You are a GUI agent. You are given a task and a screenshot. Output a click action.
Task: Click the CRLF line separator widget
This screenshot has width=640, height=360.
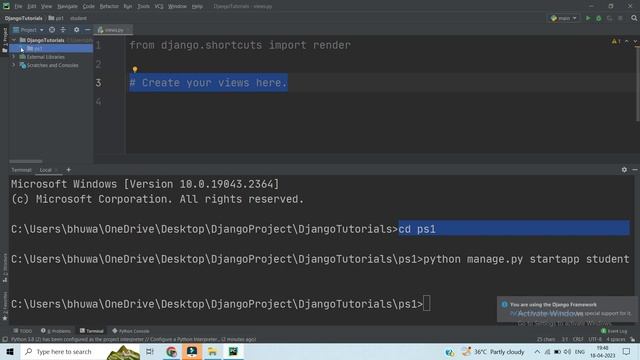pos(578,340)
